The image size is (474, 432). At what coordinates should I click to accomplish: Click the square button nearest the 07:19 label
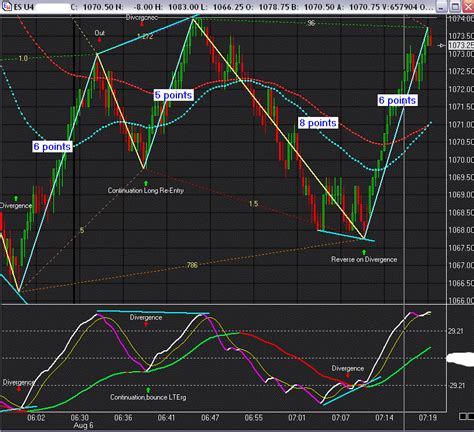coord(463,416)
